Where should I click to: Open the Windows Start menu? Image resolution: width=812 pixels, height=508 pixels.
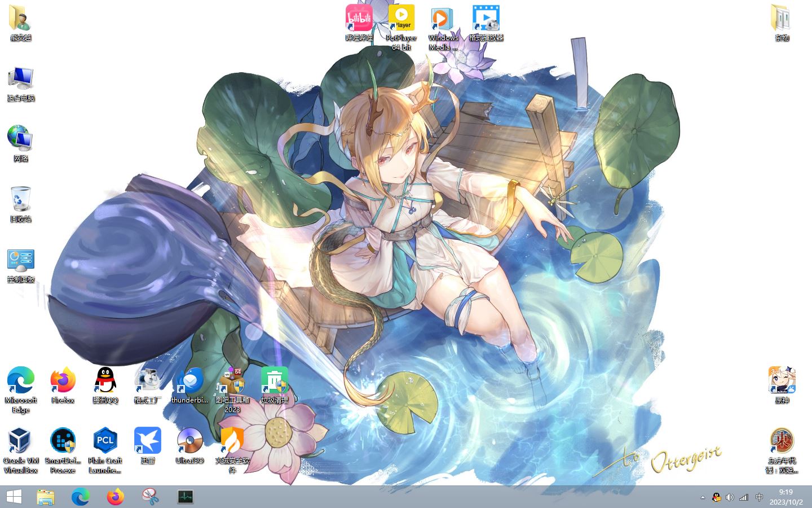[14, 497]
